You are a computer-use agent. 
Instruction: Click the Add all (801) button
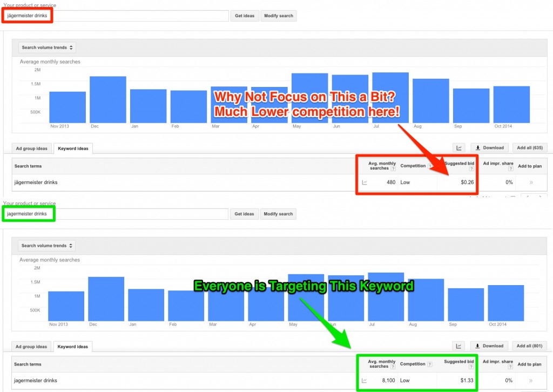click(x=529, y=346)
